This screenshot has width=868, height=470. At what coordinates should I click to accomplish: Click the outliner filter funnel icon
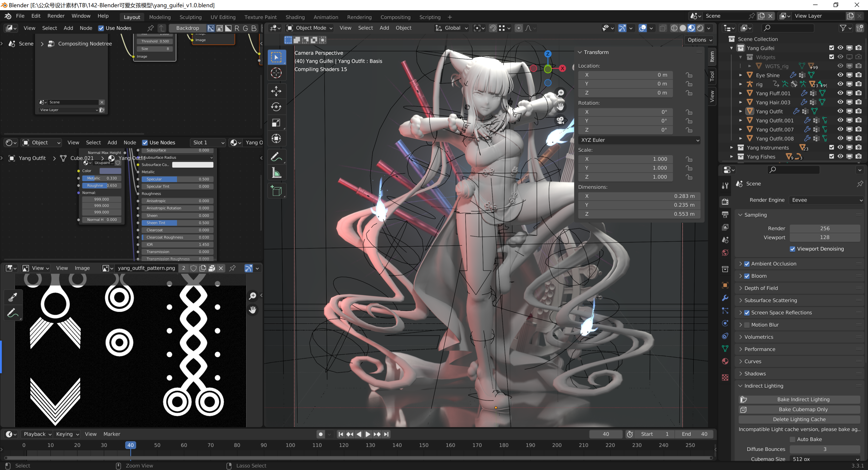pyautogui.click(x=843, y=28)
